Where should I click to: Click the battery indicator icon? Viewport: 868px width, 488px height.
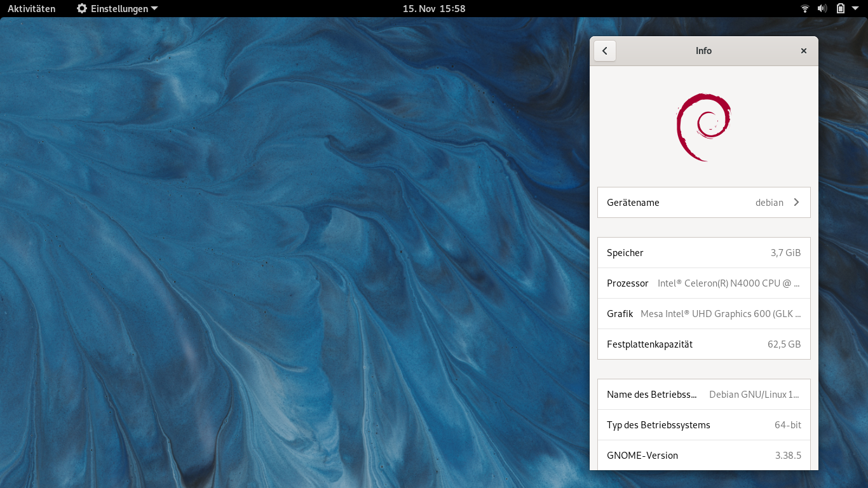pyautogui.click(x=840, y=9)
